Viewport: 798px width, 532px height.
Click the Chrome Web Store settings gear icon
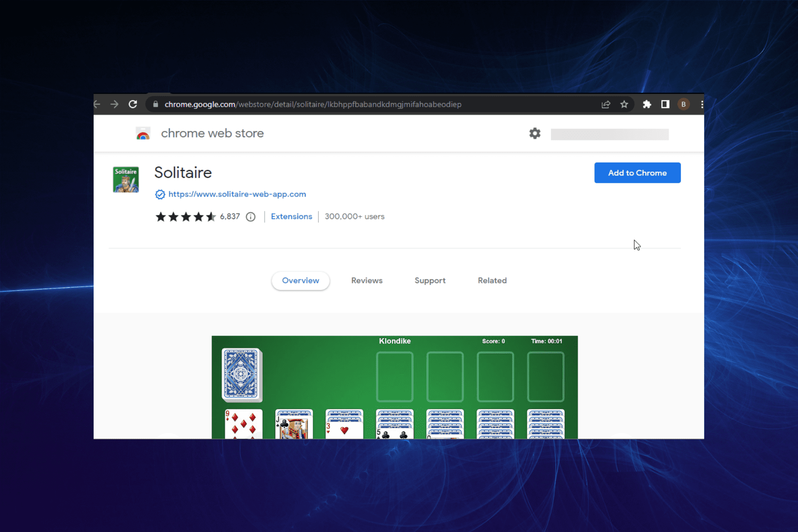click(x=535, y=133)
